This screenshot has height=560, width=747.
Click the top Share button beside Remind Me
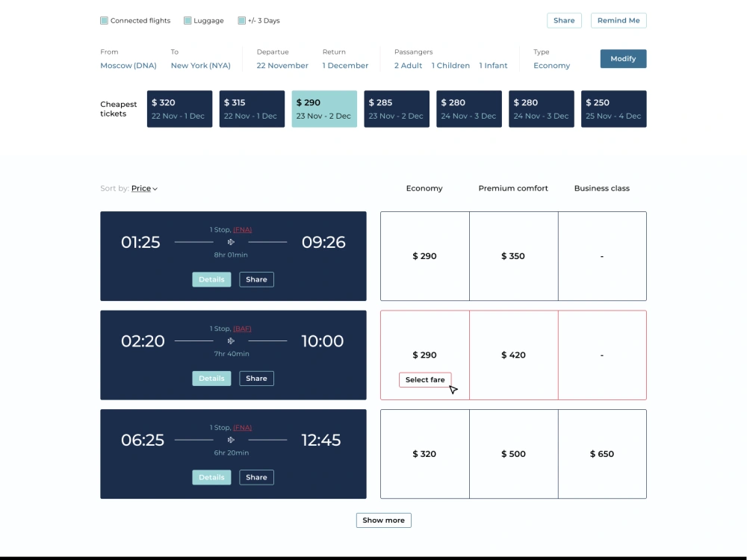click(x=564, y=20)
